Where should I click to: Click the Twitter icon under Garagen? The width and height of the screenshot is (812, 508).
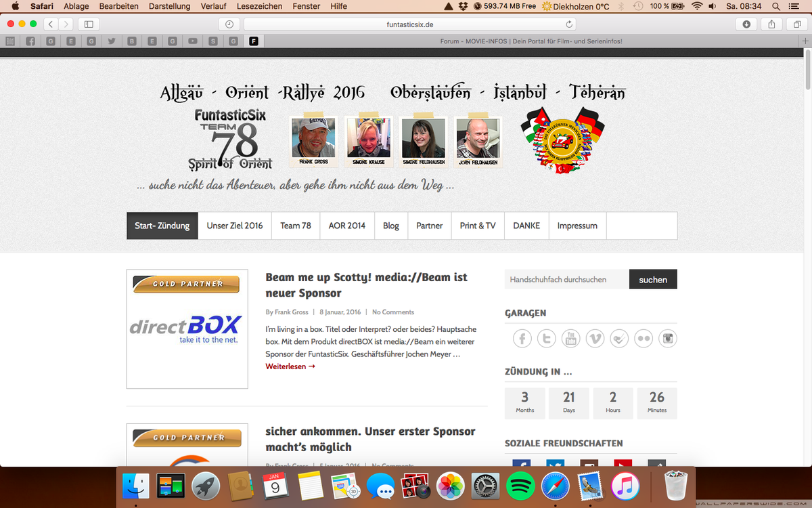click(547, 338)
